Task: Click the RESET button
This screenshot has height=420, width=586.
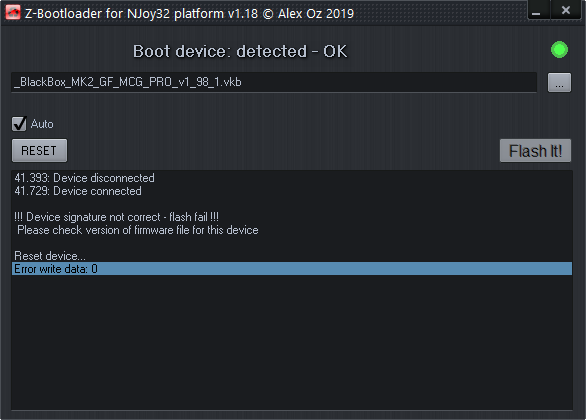Action: 39,151
